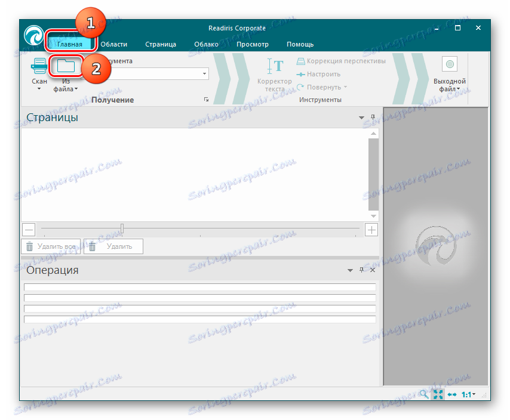510x420 pixels.
Task: Pin the Страницы panel
Action: 373,117
